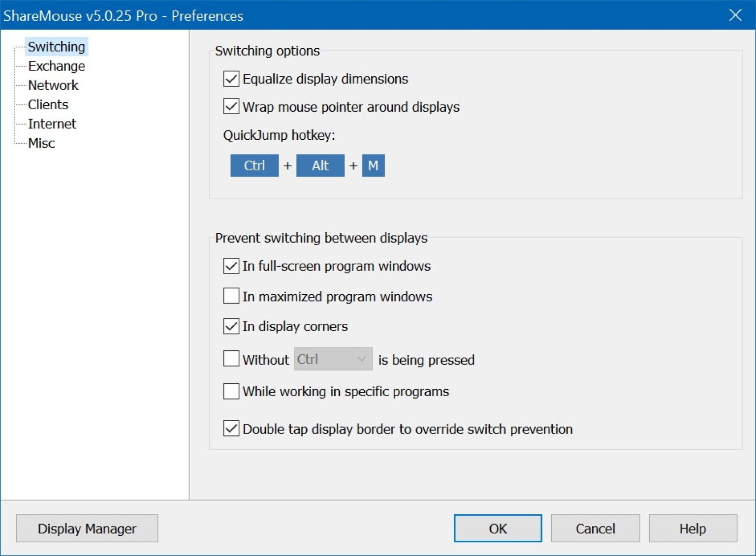The image size is (756, 556).
Task: Open ShareMouse Help
Action: point(693,528)
